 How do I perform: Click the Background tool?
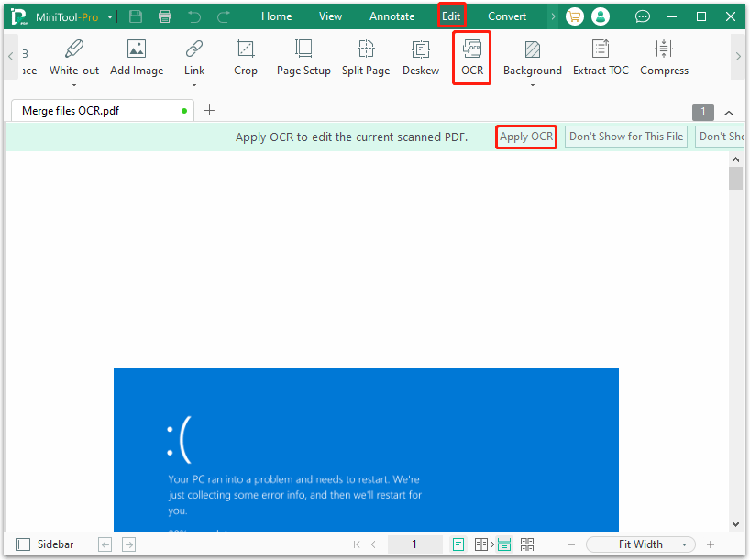tap(533, 59)
